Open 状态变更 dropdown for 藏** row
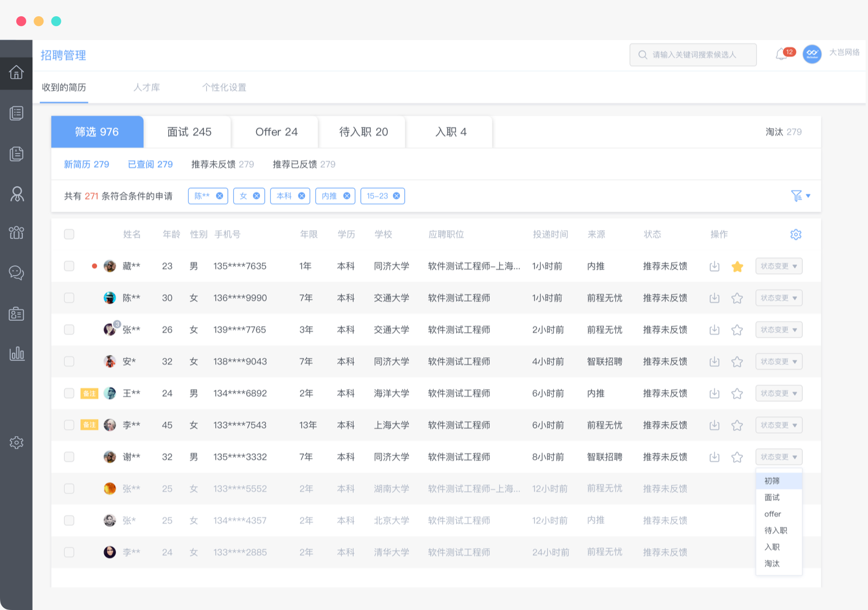Screen dimensions: 868x610 (x=778, y=266)
